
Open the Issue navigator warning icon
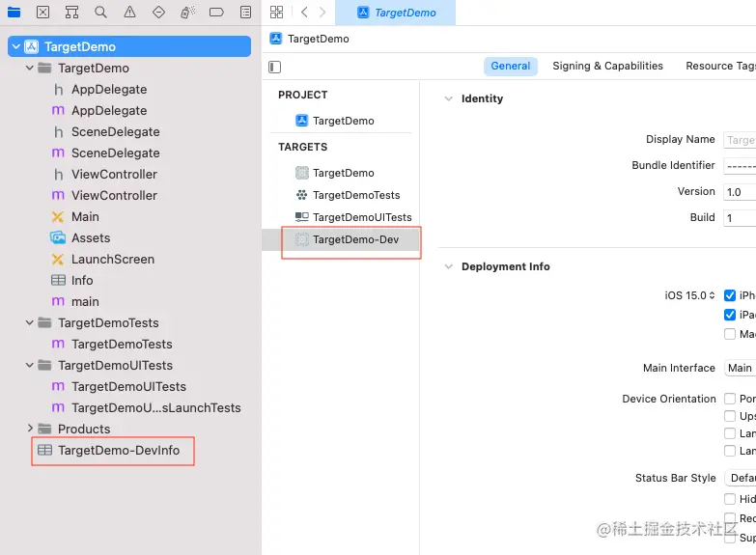[x=129, y=12]
